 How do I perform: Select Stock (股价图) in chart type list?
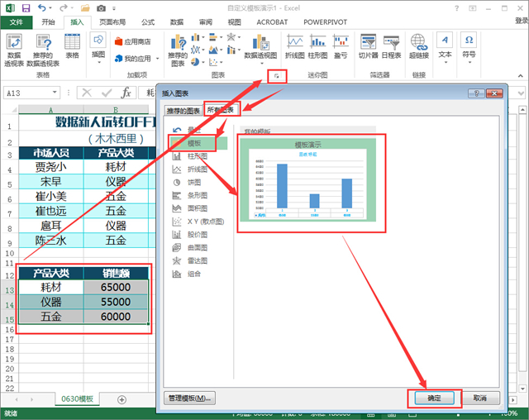tap(198, 235)
